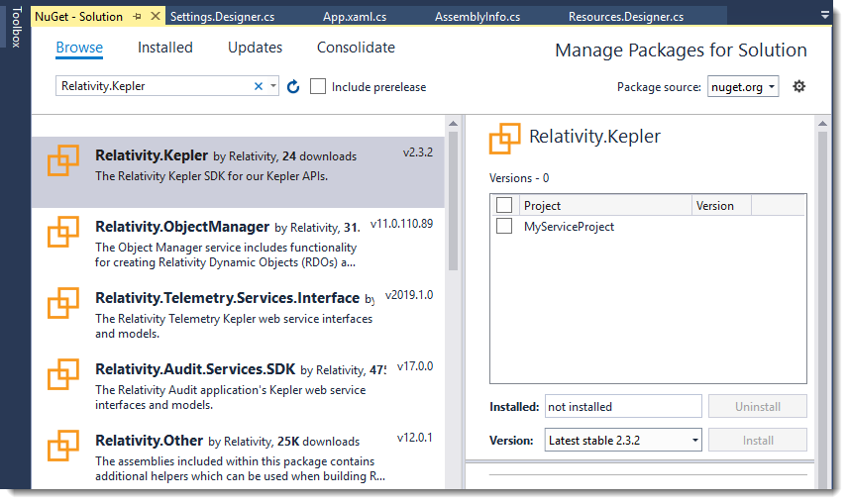Viewport: 848px width, 504px height.
Task: Open the Toolbox side panel
Action: pos(16,27)
